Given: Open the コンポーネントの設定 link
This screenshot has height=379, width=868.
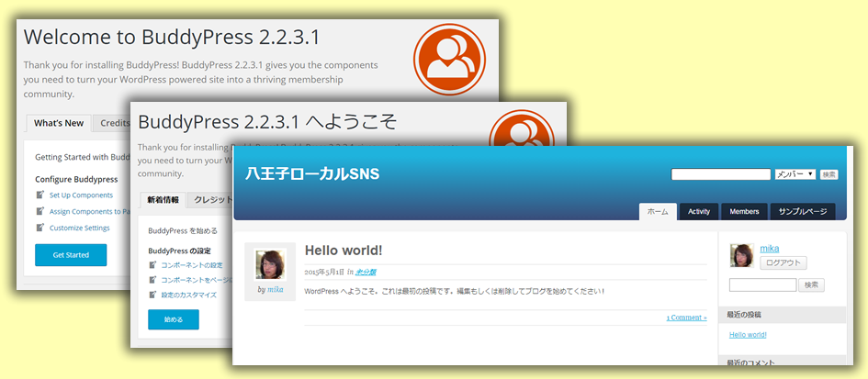Looking at the screenshot, I should [192, 265].
